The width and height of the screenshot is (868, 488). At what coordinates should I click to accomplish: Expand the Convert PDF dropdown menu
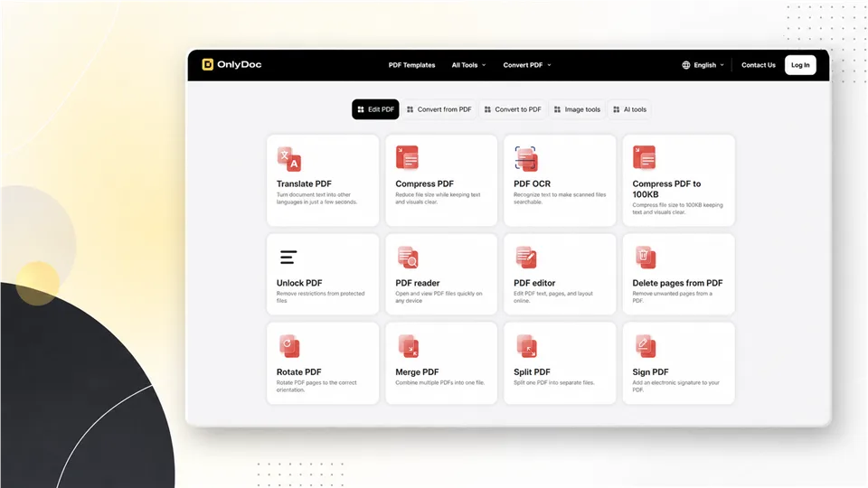click(x=527, y=65)
